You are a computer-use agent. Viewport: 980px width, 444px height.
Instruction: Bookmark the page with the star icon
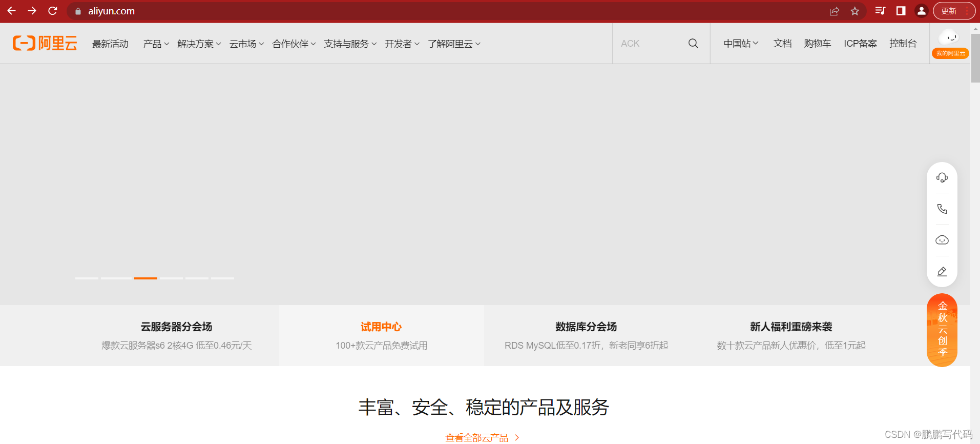855,11
